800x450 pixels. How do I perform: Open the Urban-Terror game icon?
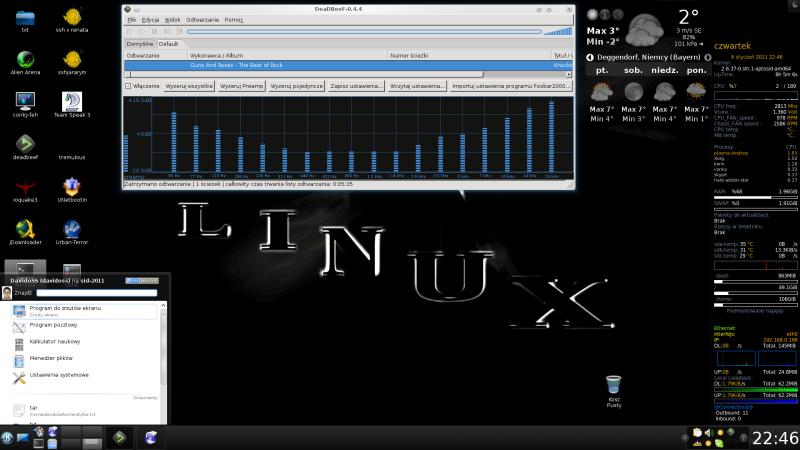coord(71,228)
